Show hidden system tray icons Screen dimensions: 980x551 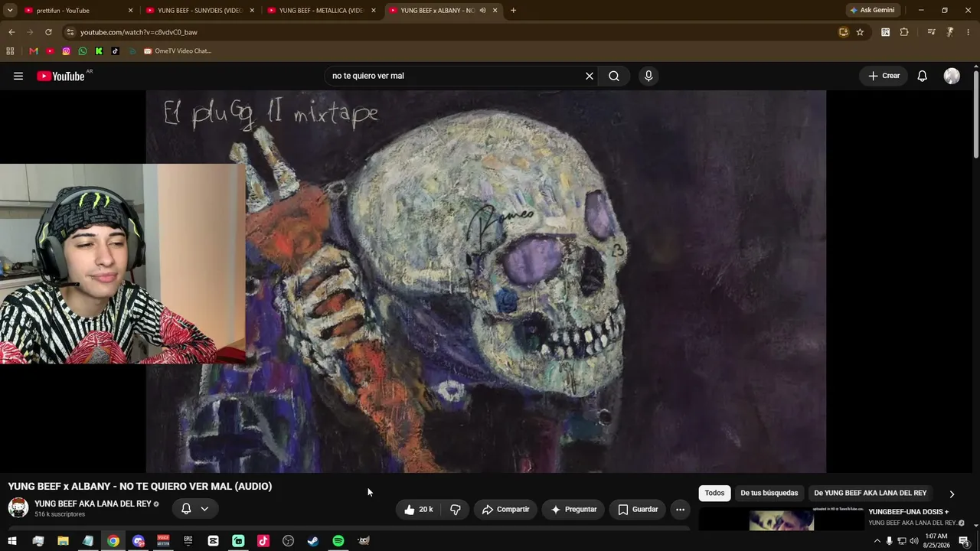point(877,541)
